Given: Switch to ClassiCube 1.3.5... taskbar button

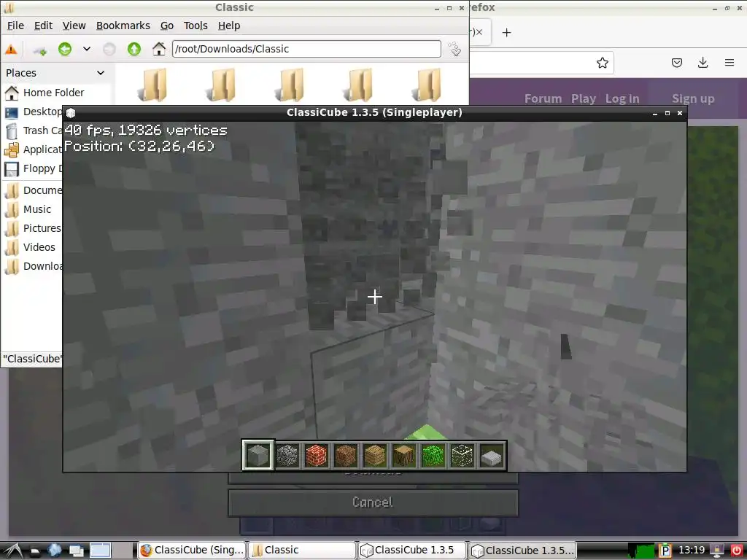Looking at the screenshot, I should pos(522,551).
